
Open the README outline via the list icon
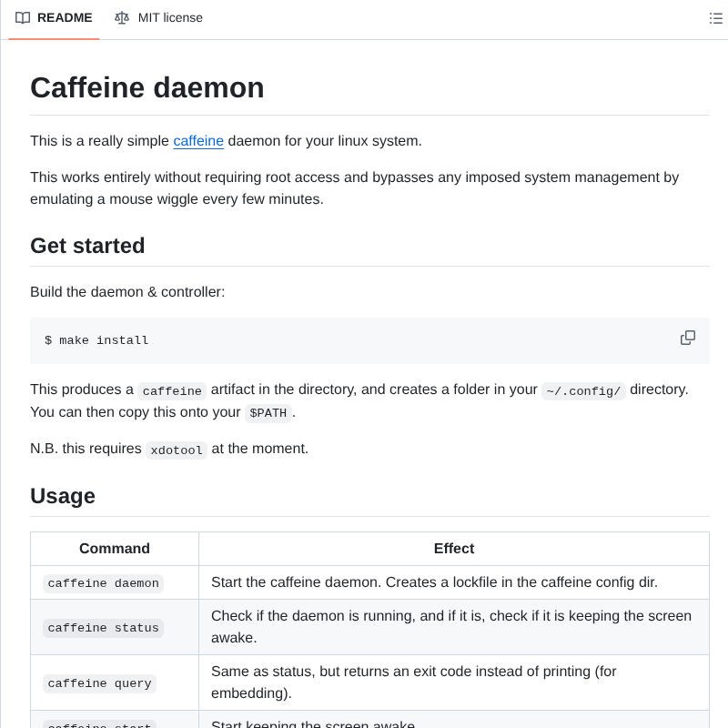coord(716,18)
